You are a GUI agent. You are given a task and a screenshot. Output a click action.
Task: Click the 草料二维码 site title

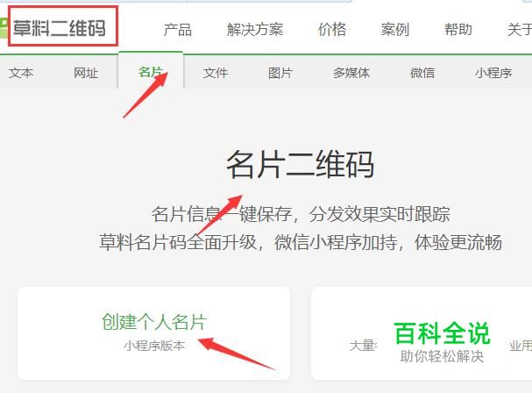coord(59,28)
